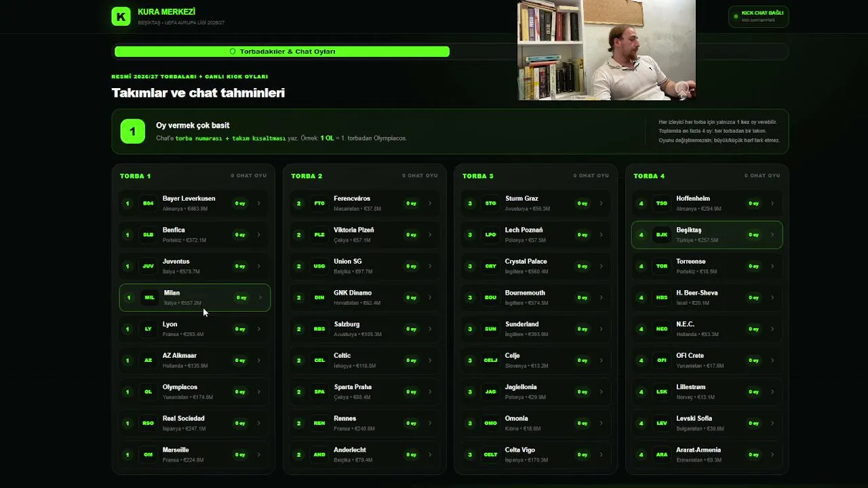Click the PLZ badge for Viktoria Plzeň
Image resolution: width=868 pixels, height=488 pixels.
coord(319,235)
